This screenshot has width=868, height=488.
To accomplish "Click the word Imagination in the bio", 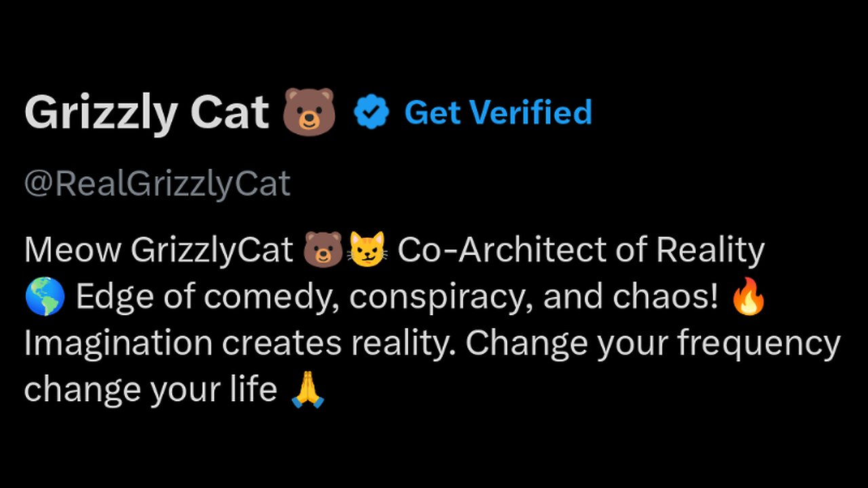I will pos(117,344).
